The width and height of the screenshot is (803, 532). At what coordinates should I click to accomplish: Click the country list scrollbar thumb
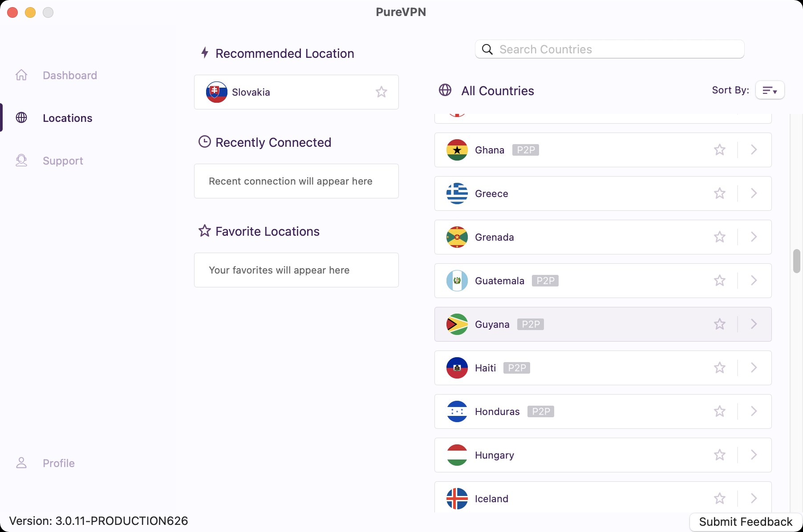[x=796, y=261]
